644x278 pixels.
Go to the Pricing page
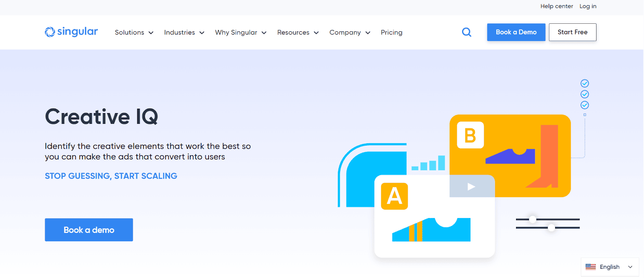point(391,33)
